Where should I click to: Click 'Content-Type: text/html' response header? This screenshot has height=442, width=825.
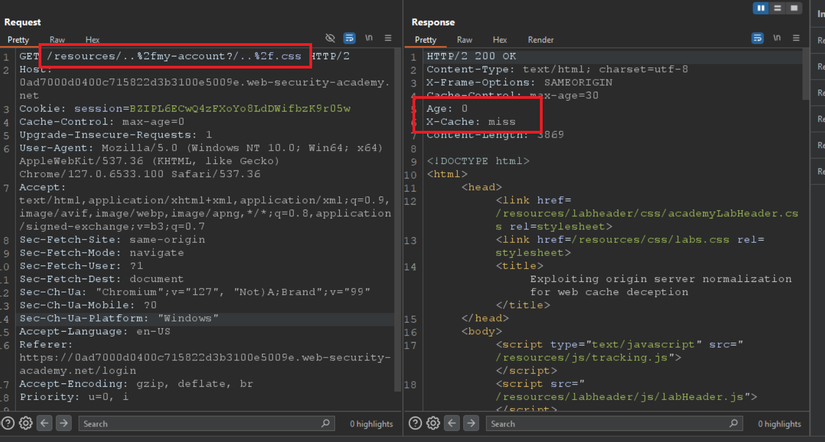[557, 69]
